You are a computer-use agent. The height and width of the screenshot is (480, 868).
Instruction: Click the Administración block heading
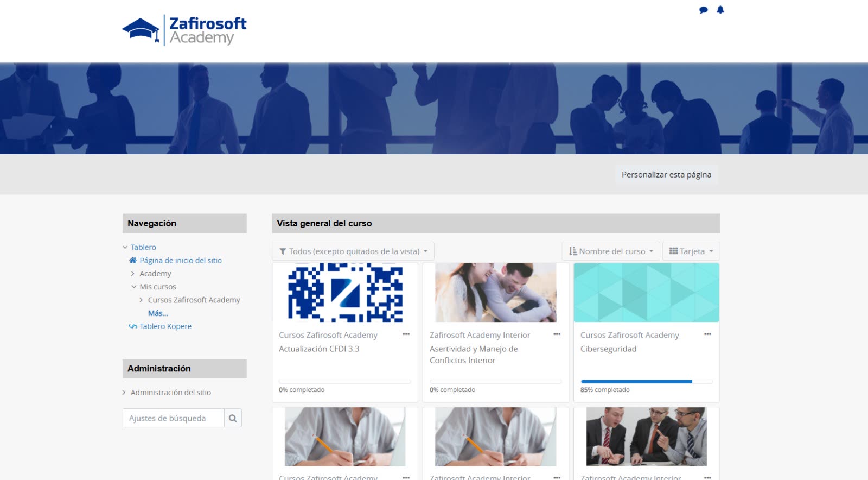point(159,369)
